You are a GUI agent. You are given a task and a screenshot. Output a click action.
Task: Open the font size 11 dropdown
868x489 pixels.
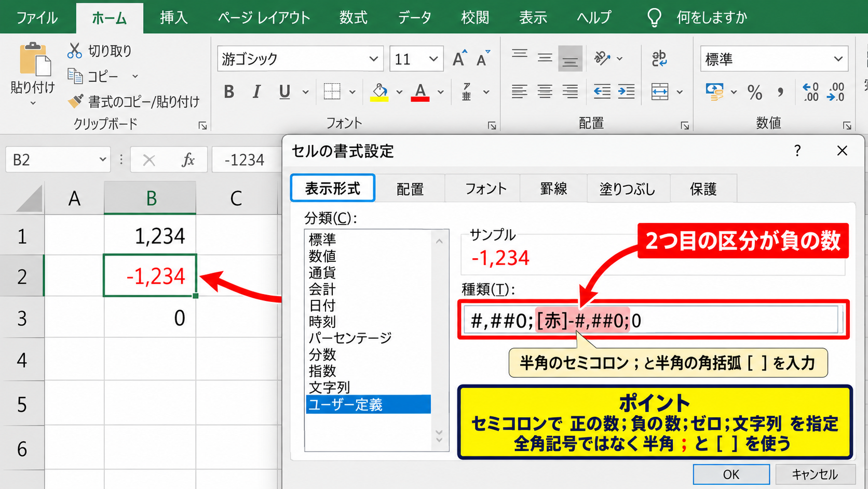click(x=433, y=59)
